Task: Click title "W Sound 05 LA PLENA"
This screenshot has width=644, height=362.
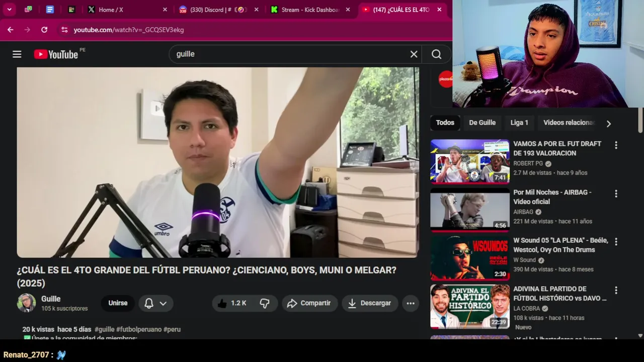Action: click(x=560, y=245)
